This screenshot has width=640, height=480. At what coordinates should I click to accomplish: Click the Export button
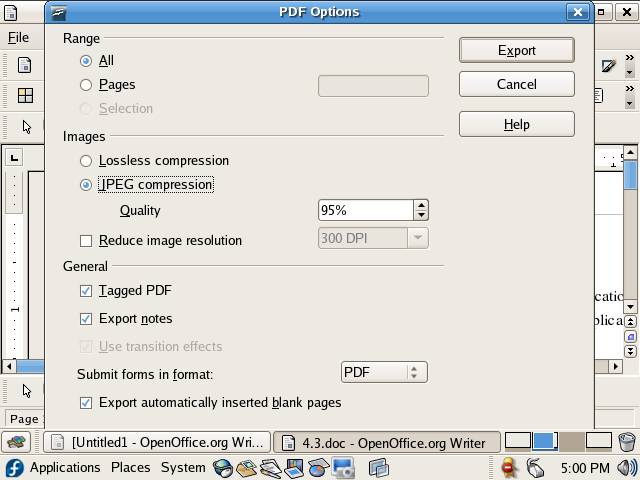coord(516,50)
